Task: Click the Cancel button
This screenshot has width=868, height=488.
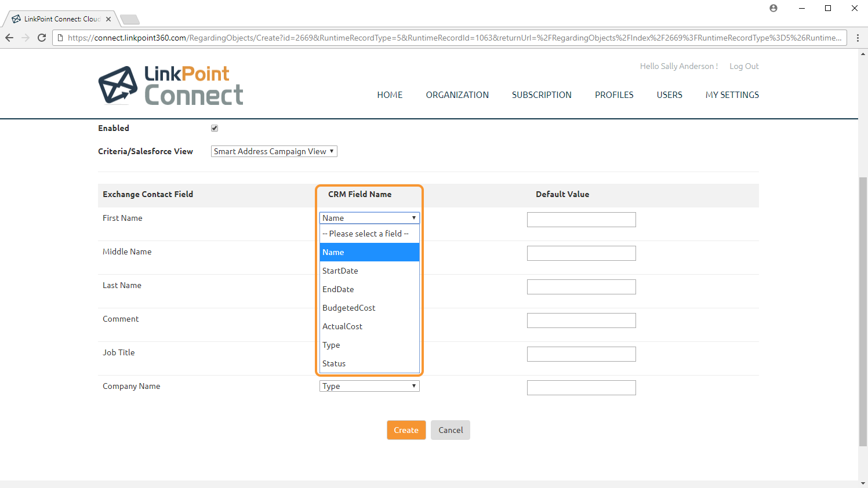Action: pyautogui.click(x=451, y=430)
